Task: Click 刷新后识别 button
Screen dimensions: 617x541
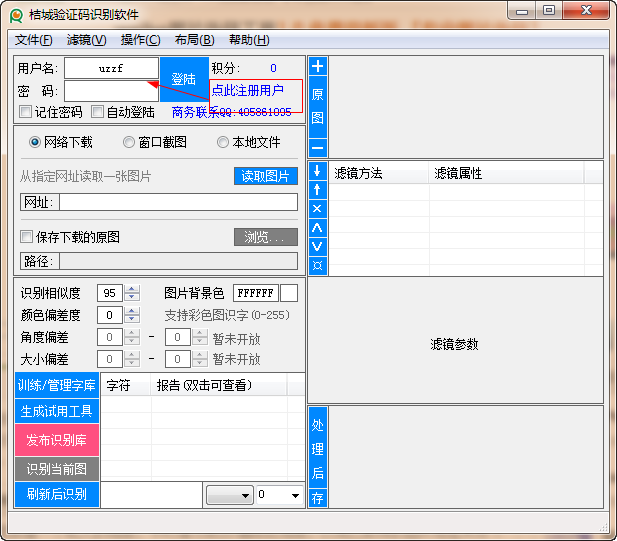Action: click(x=57, y=494)
